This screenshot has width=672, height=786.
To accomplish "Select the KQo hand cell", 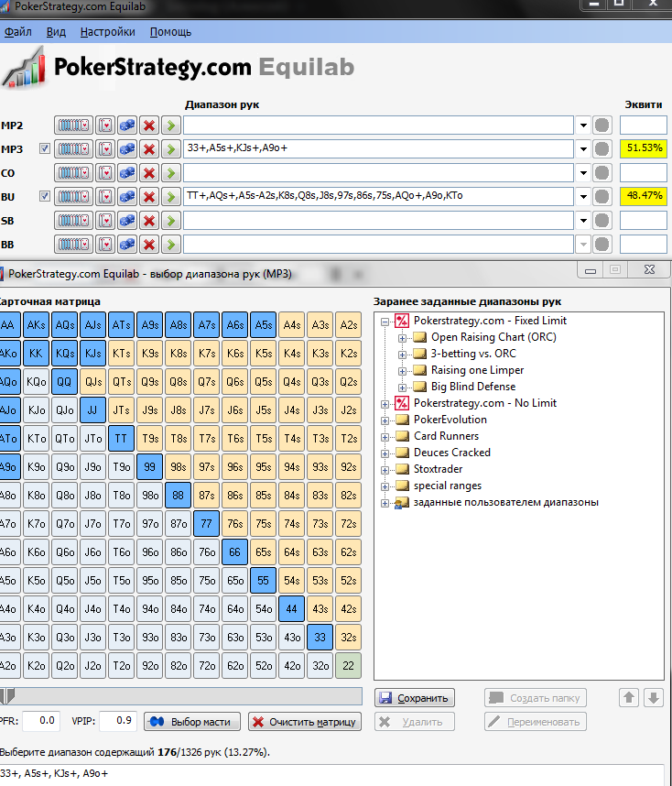I will click(36, 381).
